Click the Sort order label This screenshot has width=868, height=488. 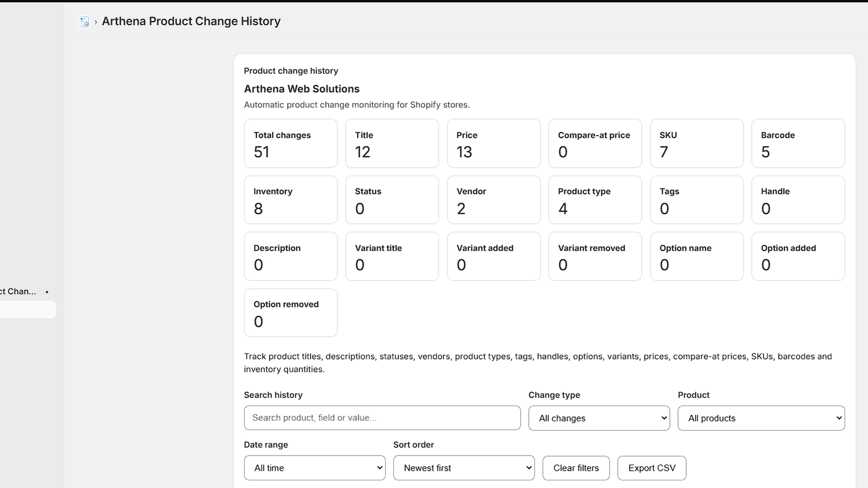[413, 445]
